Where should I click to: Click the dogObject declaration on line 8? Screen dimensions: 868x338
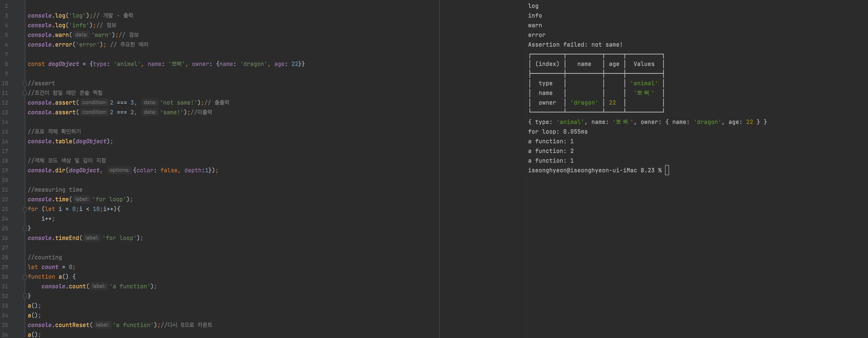(x=63, y=64)
